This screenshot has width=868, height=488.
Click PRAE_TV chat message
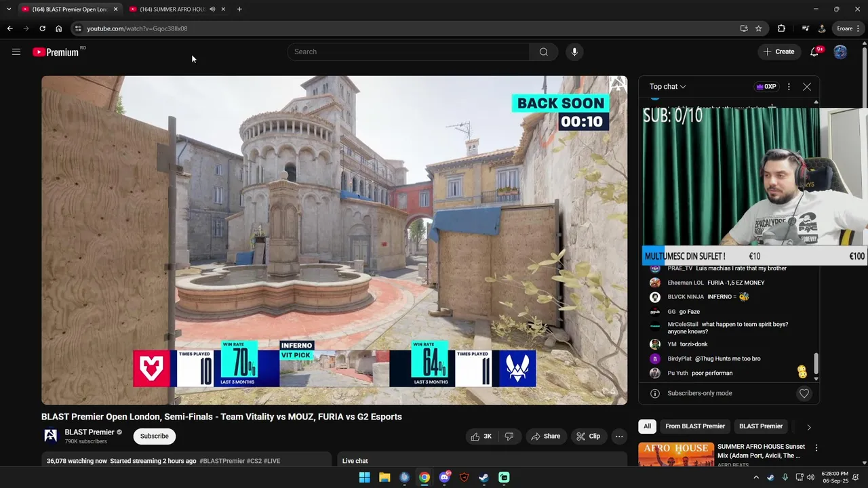(727, 268)
